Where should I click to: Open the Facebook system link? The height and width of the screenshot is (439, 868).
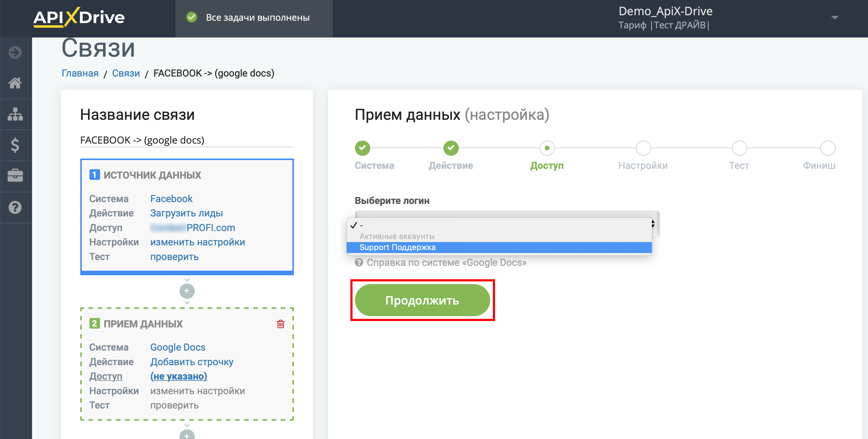tap(171, 199)
